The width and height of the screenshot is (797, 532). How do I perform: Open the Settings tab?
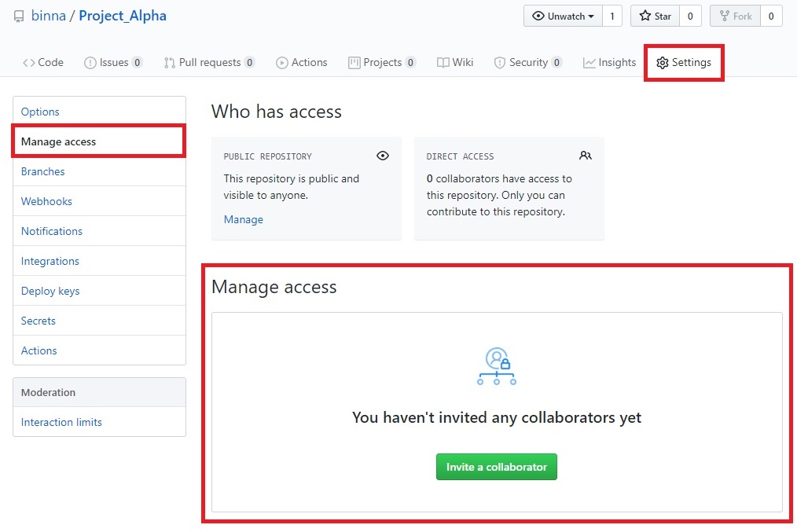pyautogui.click(x=684, y=63)
